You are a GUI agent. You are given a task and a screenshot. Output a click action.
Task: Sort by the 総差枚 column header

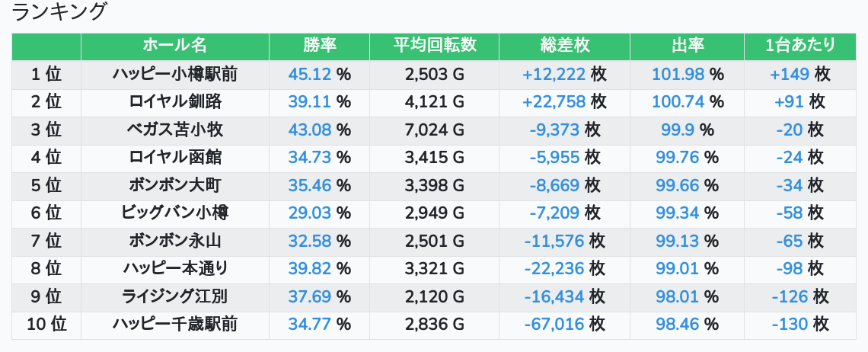(x=564, y=46)
